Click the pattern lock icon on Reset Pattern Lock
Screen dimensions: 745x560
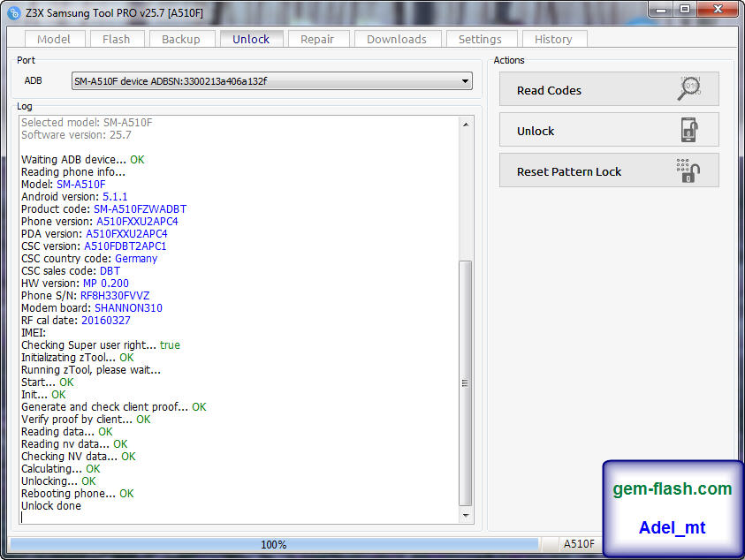(x=688, y=170)
